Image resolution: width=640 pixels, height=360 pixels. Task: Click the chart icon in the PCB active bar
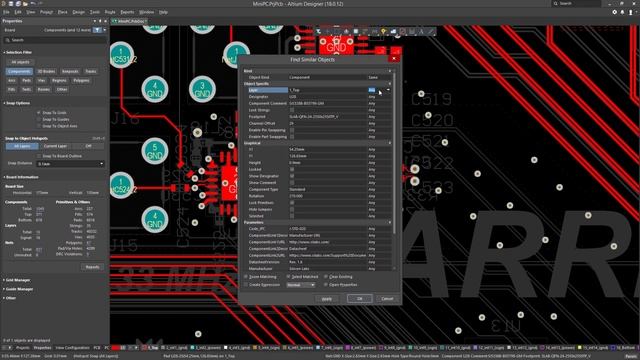click(393, 31)
